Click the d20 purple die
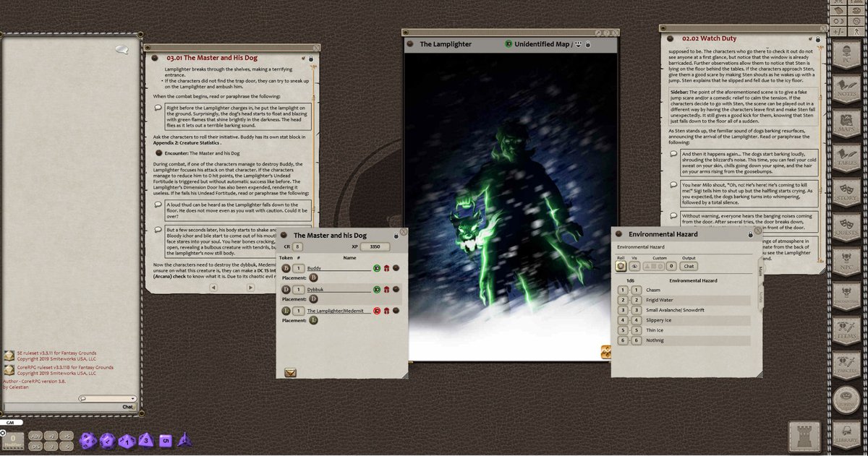868x456 pixels. [x=88, y=440]
